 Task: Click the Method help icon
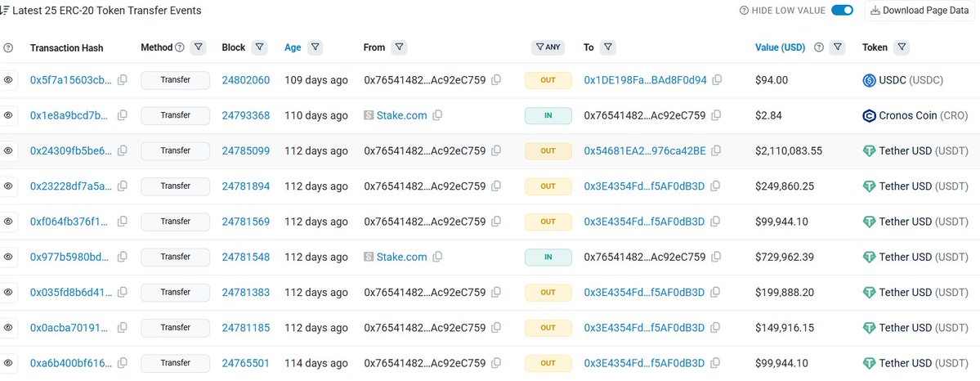point(180,47)
